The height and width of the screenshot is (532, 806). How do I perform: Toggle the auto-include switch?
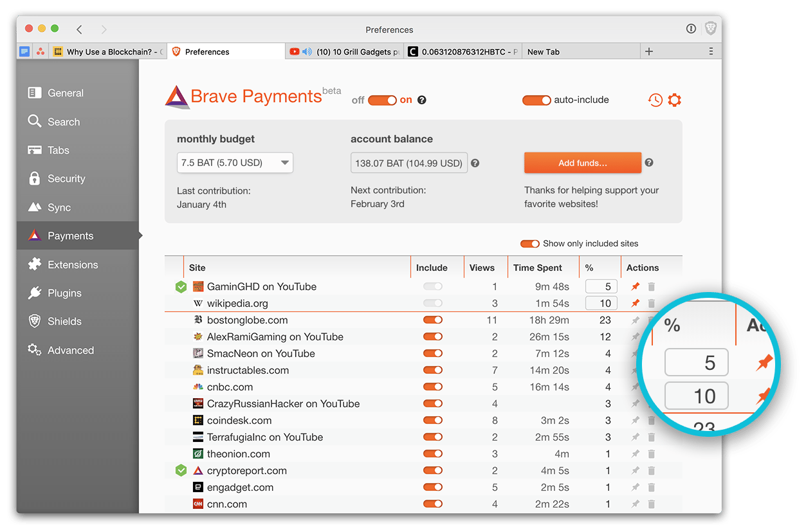536,100
